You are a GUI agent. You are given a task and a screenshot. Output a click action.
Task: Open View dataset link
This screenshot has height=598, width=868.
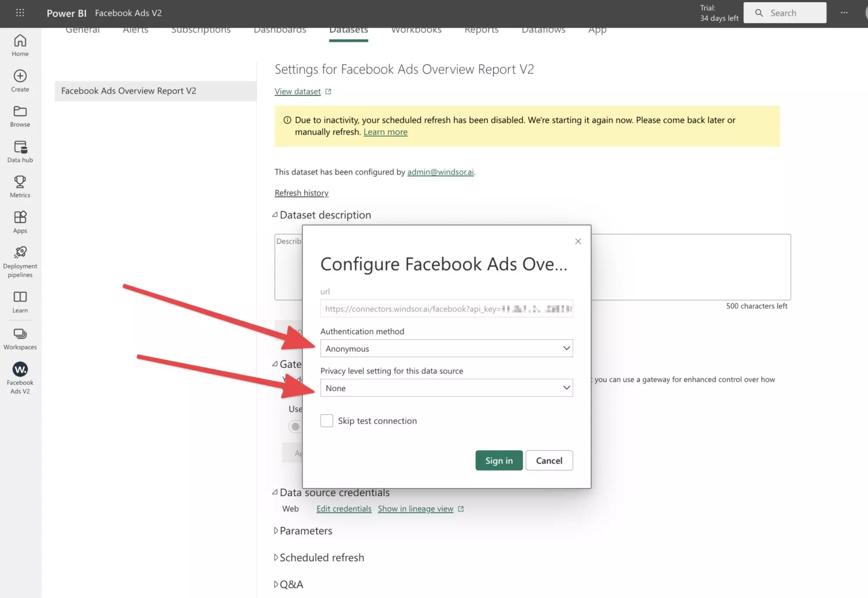298,92
